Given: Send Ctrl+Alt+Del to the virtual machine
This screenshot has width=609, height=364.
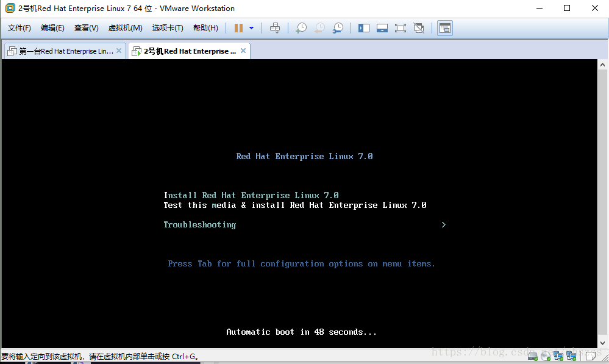Looking at the screenshot, I should pyautogui.click(x=275, y=28).
